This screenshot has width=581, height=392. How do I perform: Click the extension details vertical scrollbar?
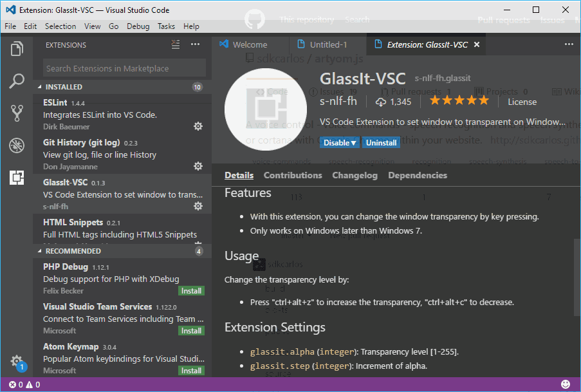pyautogui.click(x=577, y=277)
